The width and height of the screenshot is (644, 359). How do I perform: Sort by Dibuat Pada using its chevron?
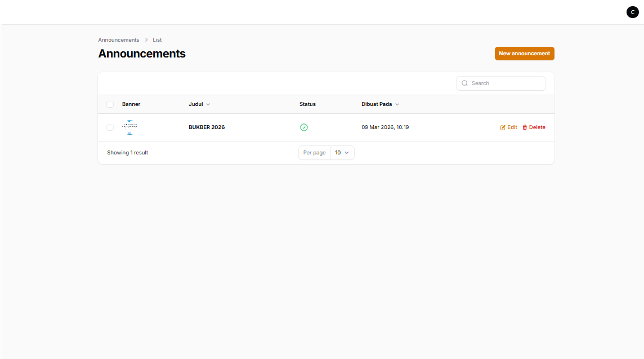[x=397, y=104]
